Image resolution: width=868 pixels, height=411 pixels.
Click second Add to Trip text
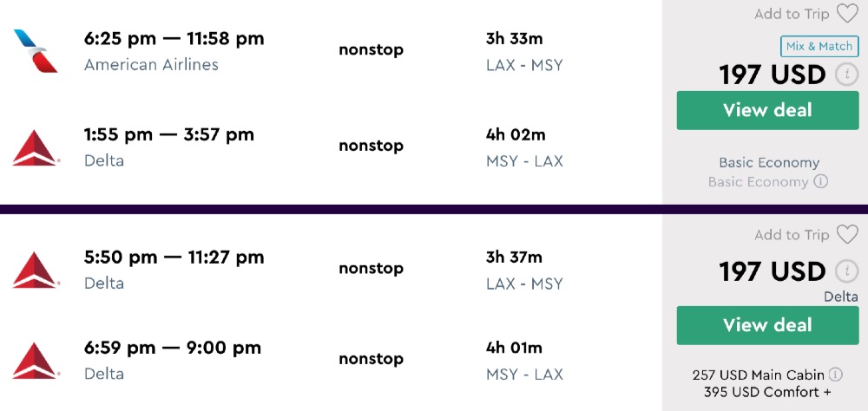[792, 235]
